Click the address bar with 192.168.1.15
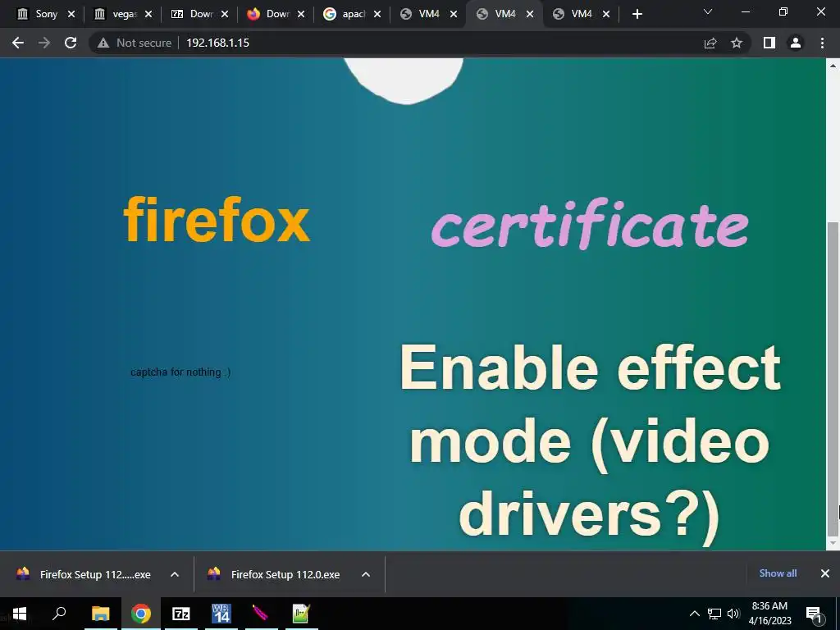This screenshot has height=630, width=840. coord(217,43)
